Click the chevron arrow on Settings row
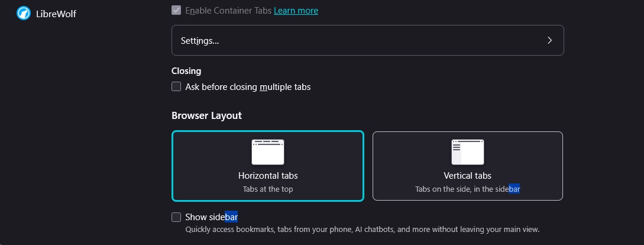 (549, 40)
